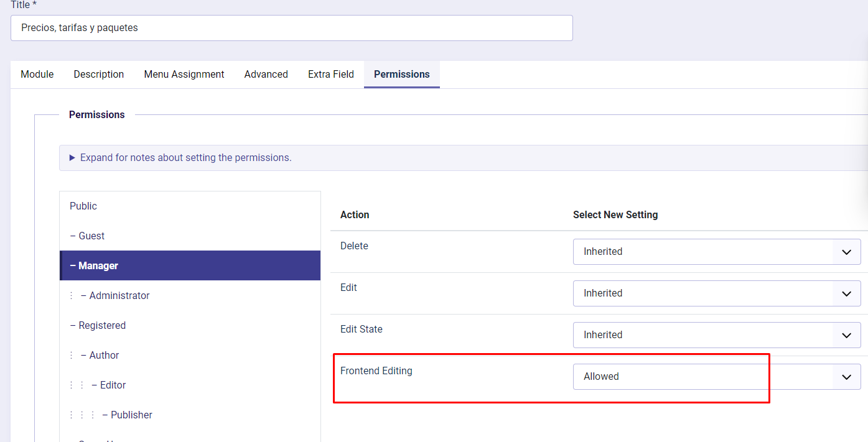Open the Extra Field tab
The width and height of the screenshot is (868, 442).
tap(331, 75)
